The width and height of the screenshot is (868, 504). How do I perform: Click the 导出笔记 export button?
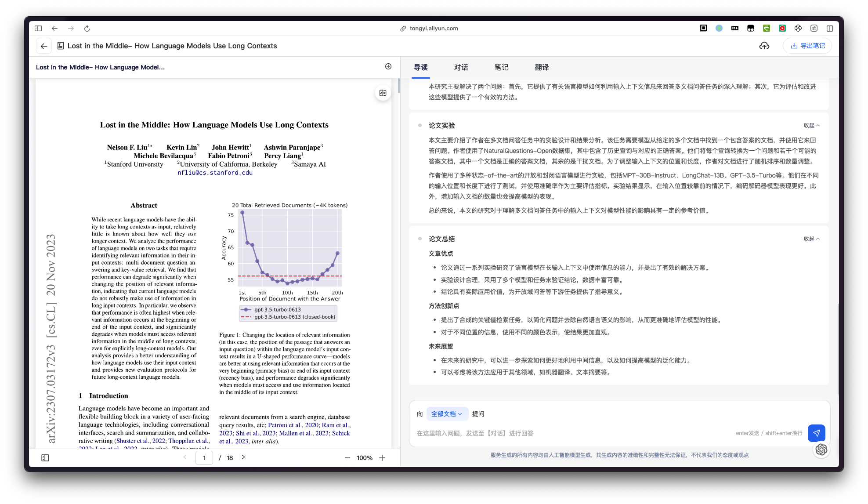[x=807, y=46]
